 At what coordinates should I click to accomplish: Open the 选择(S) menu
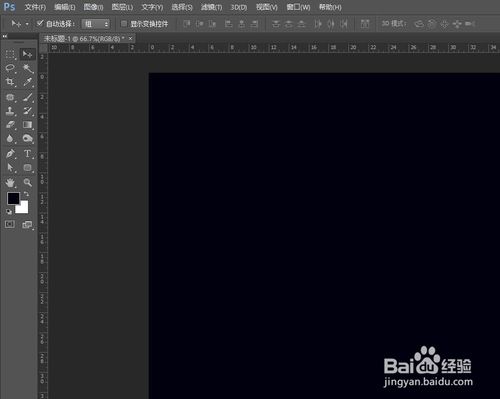(x=182, y=7)
